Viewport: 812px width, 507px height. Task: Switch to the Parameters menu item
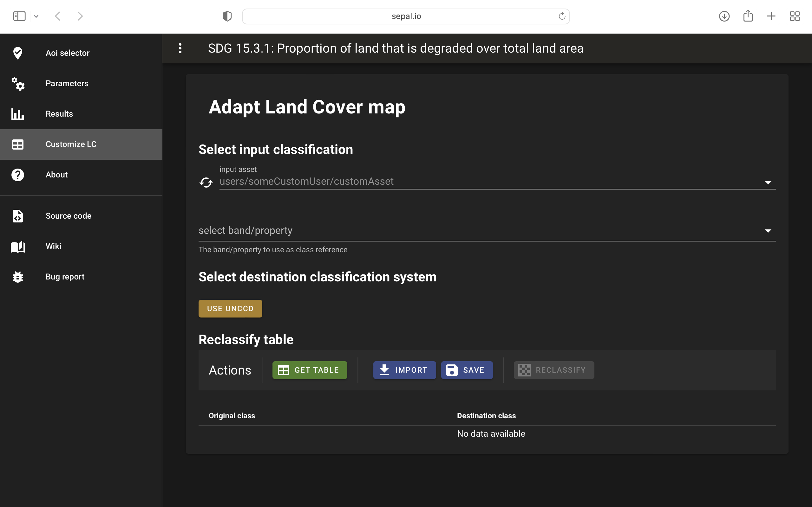[67, 83]
